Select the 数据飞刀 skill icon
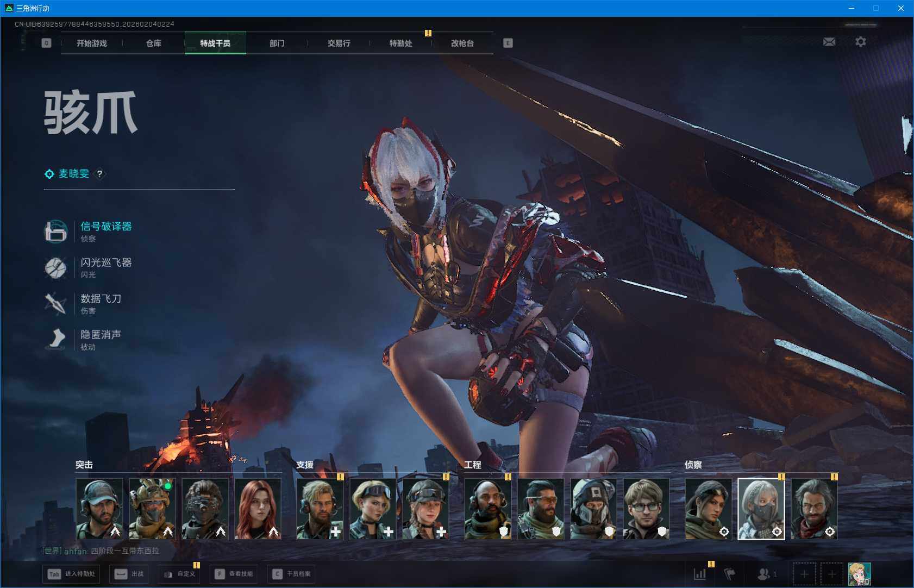This screenshot has width=914, height=588. coord(55,304)
